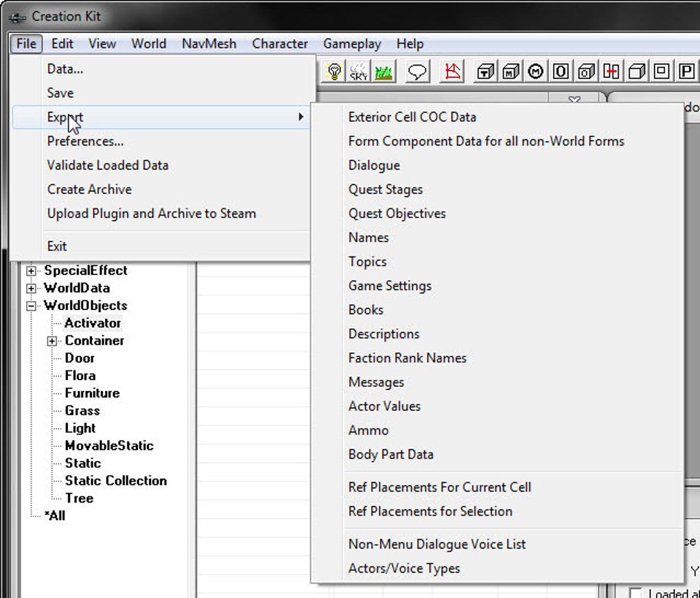Toggle the green grass icon
Screen dimensions: 700x598
[384, 71]
